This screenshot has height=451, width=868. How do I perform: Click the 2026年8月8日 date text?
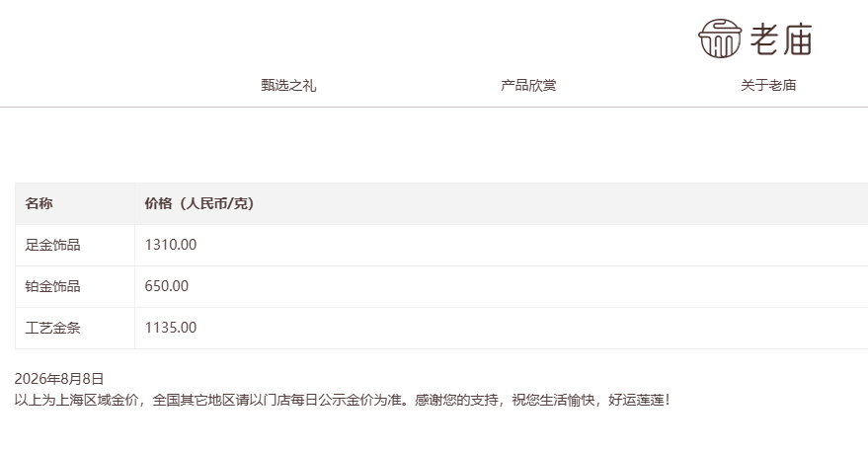(x=59, y=379)
